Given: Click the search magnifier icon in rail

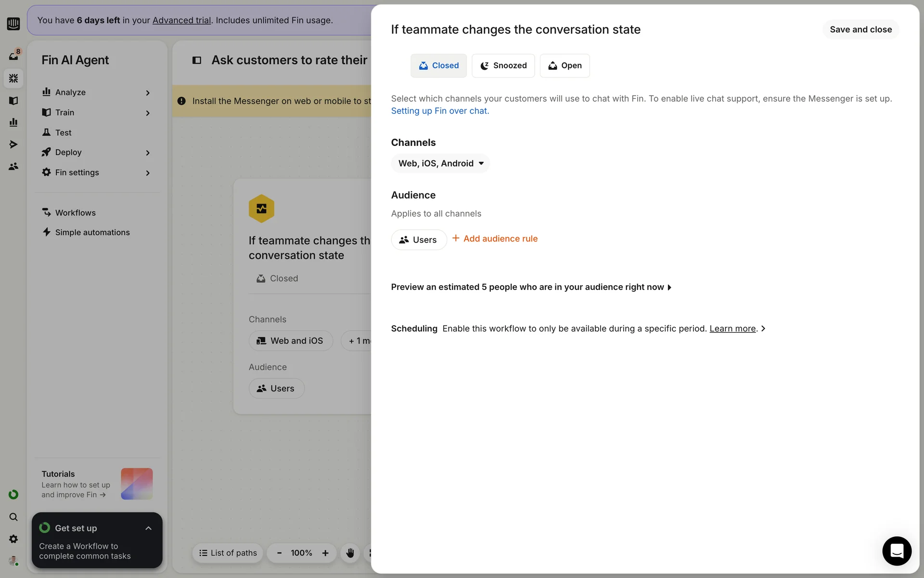Looking at the screenshot, I should [13, 517].
